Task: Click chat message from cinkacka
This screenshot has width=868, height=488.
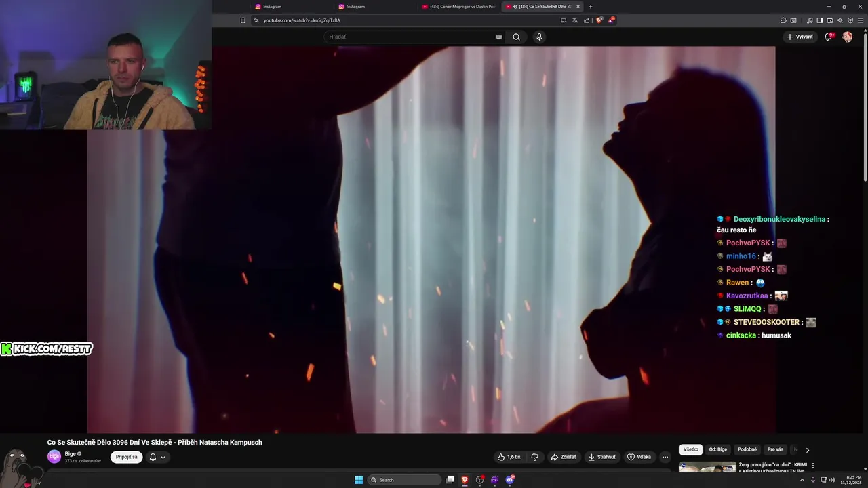Action: pos(754,335)
